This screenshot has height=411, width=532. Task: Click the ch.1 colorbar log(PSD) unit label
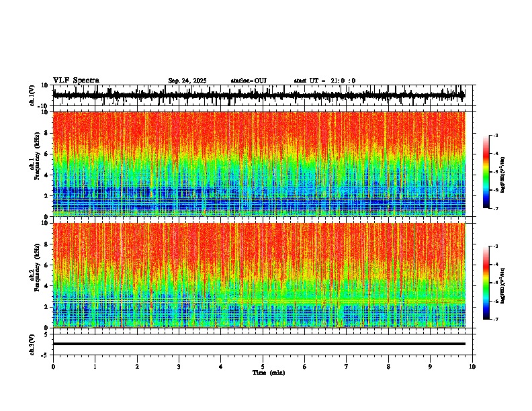[503, 175]
